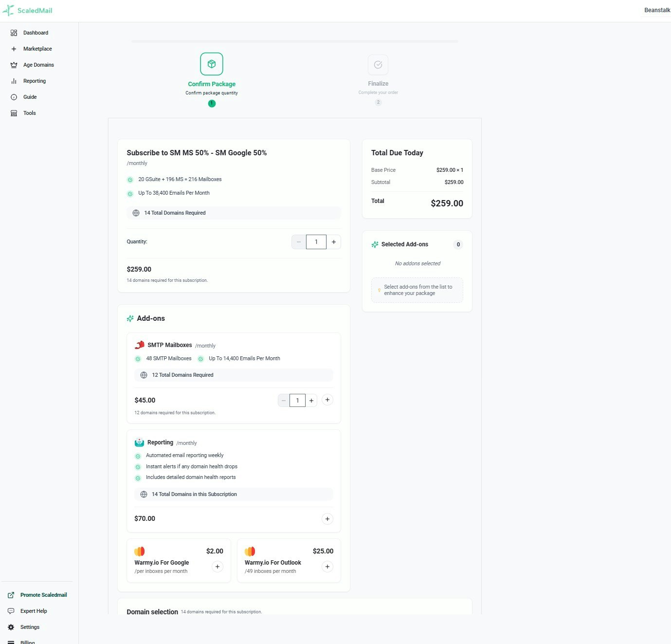Screen dimensions: 671x644
Task: Open the Dashboard grid icon
Action: 14,33
